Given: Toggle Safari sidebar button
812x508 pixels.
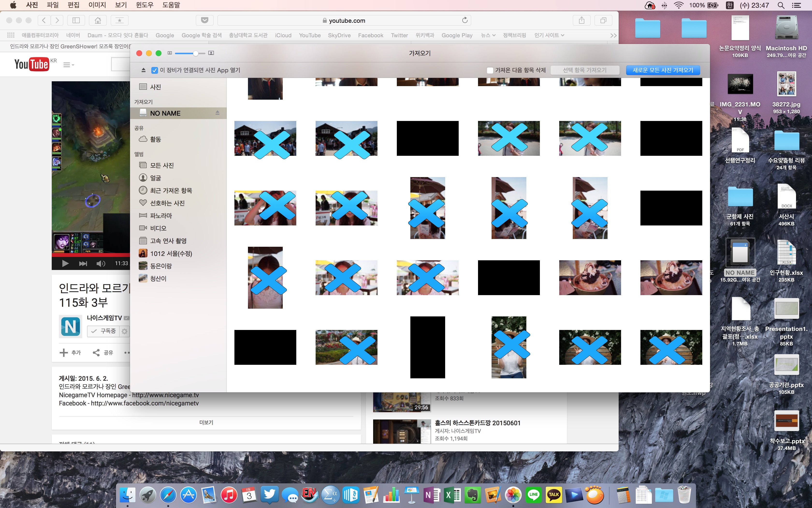Looking at the screenshot, I should tap(76, 21).
